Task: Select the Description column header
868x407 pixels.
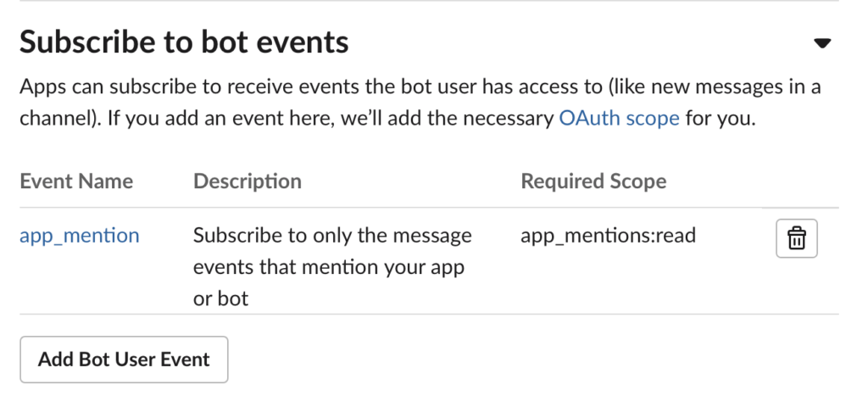Action: point(248,181)
